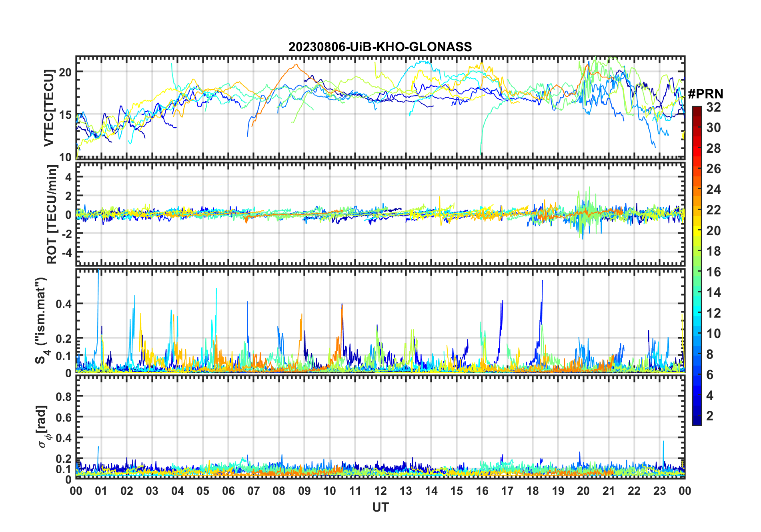This screenshot has height=532, width=761.
Task: Click the UT x-axis label
Action: tap(380, 508)
